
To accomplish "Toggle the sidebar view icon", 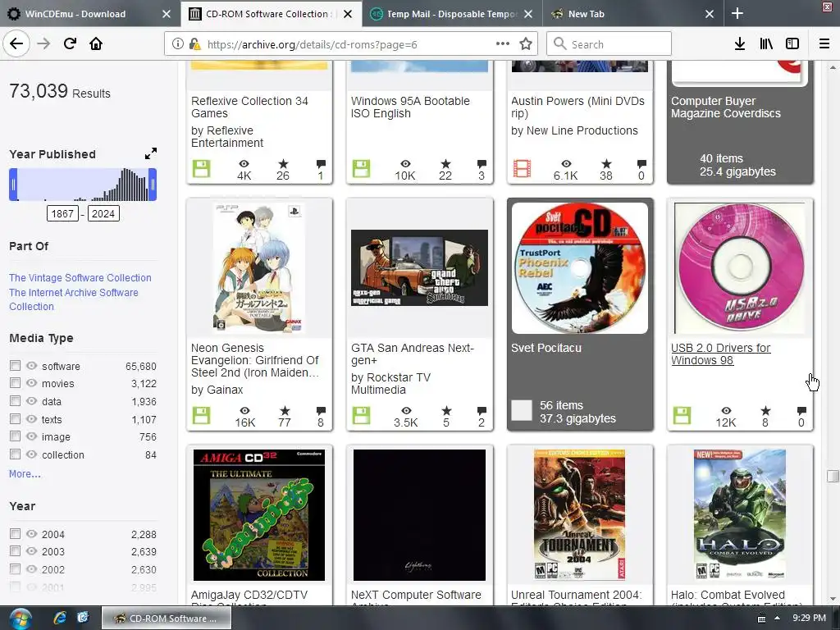I will point(792,43).
